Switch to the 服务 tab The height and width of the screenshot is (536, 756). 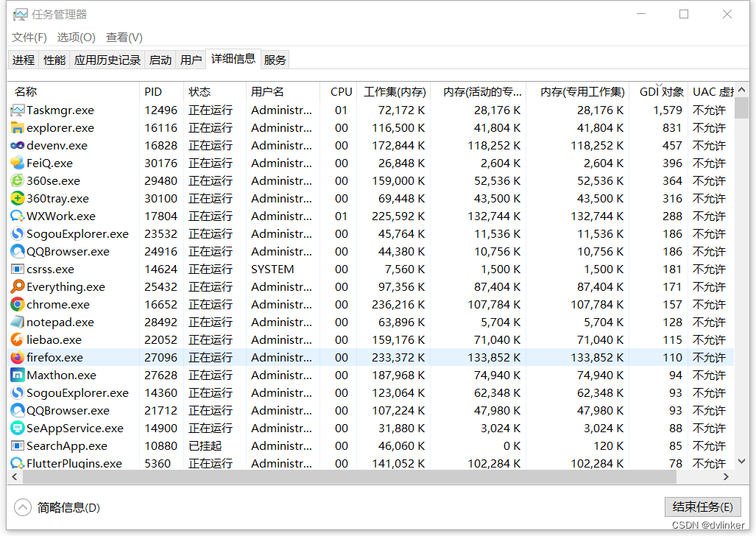275,60
